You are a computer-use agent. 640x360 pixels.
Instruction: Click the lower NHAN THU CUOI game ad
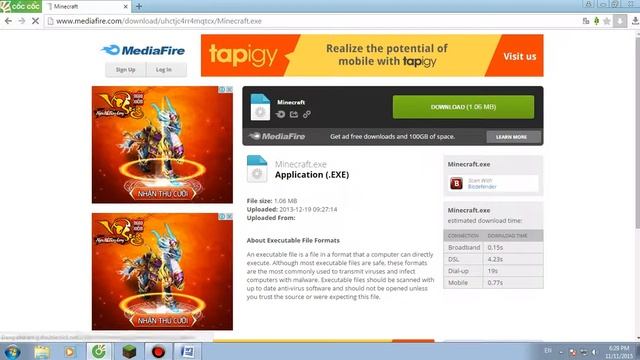click(x=162, y=271)
